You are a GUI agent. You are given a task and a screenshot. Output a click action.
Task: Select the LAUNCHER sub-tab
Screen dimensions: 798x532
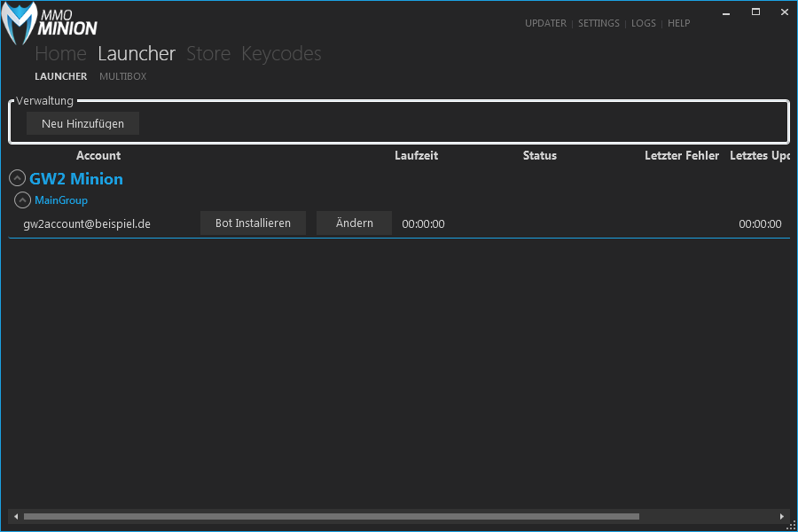point(61,77)
